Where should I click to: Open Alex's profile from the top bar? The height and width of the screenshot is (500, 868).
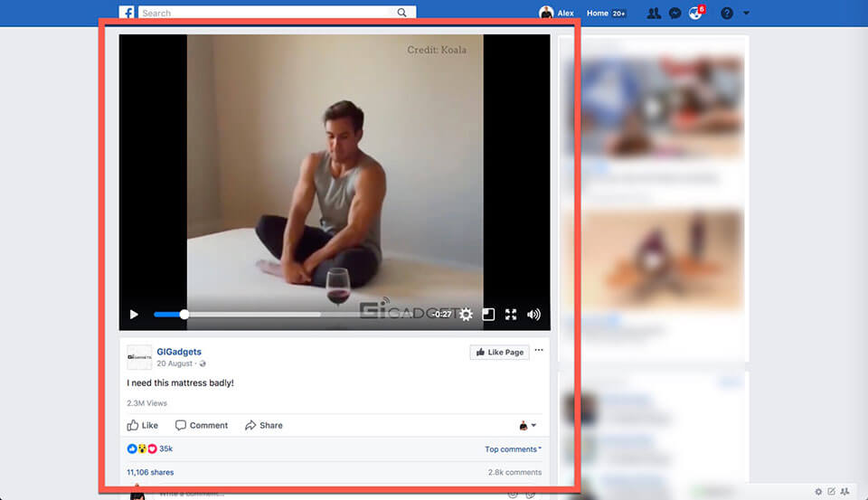coord(556,13)
